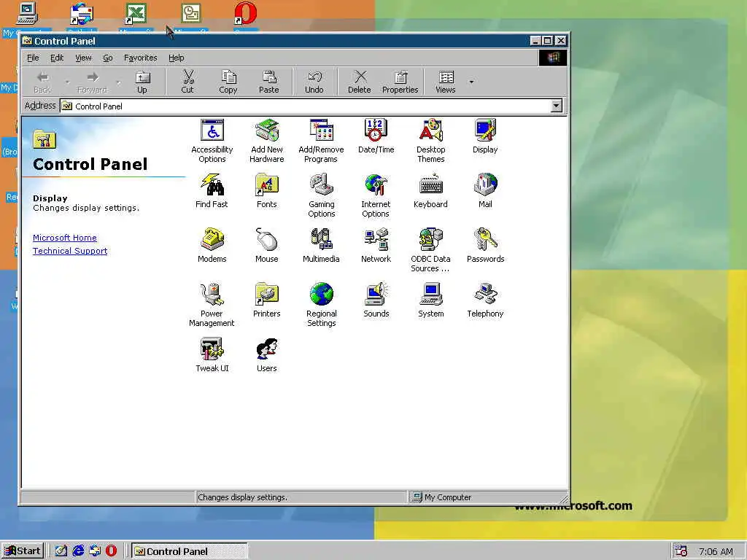Open the Keyboard applet
The width and height of the screenshot is (747, 560).
pos(430,191)
